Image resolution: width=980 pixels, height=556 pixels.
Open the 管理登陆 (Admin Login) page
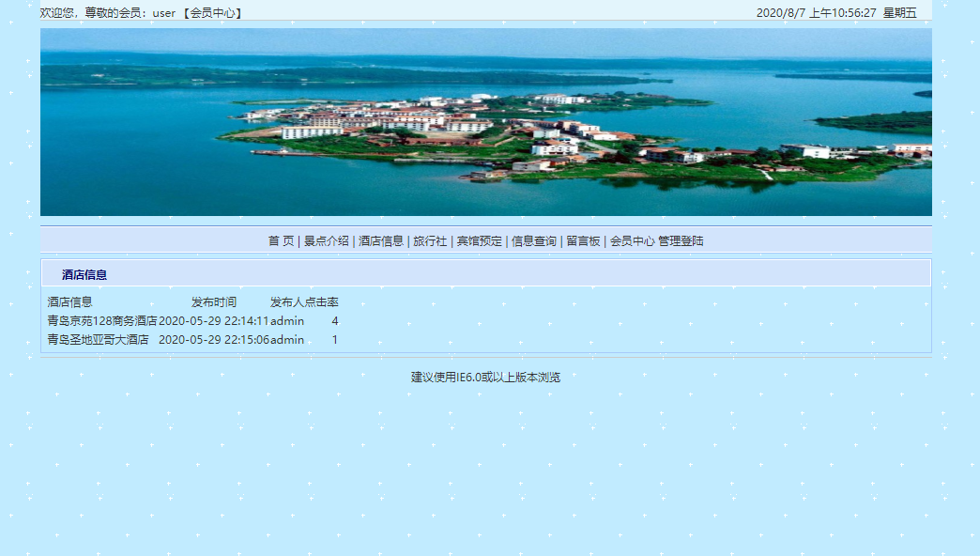(681, 240)
